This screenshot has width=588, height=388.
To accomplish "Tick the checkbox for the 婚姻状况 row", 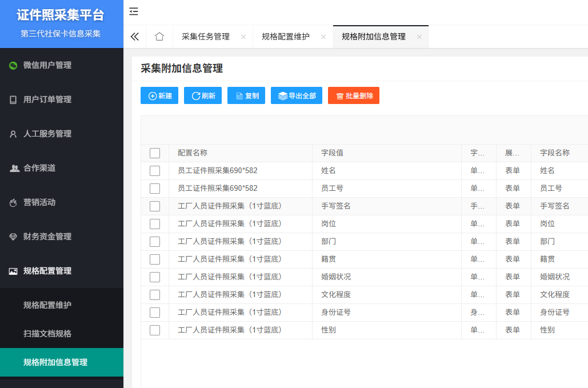I will pos(155,277).
